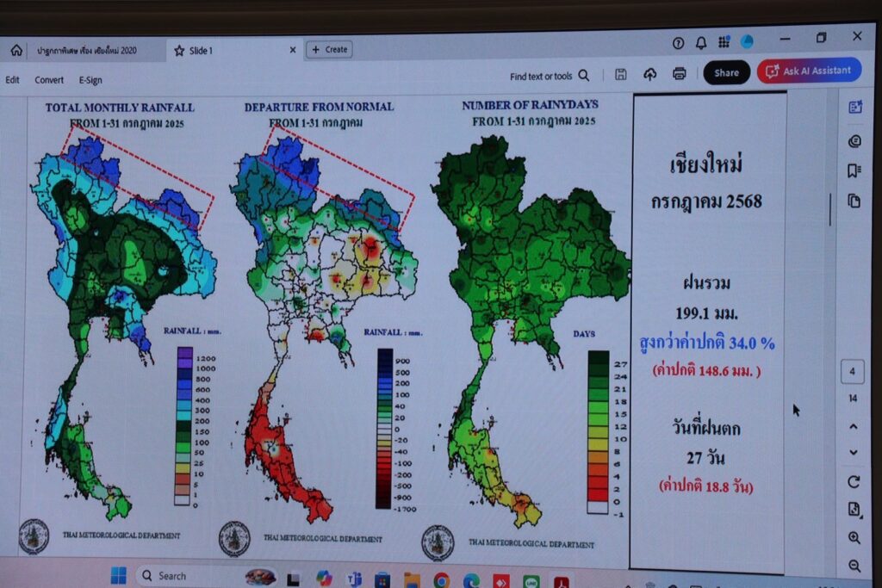Screen dimensions: 882x588
Task: Go to next page with down chevron
Action: pyautogui.click(x=854, y=453)
